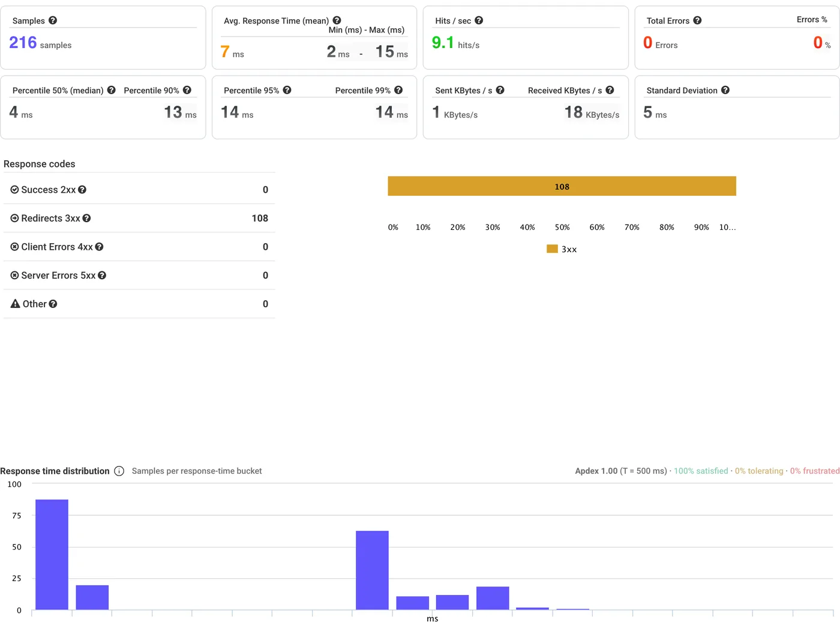Click the Redirects 3xx count 108
The image size is (840, 634).
(x=260, y=219)
